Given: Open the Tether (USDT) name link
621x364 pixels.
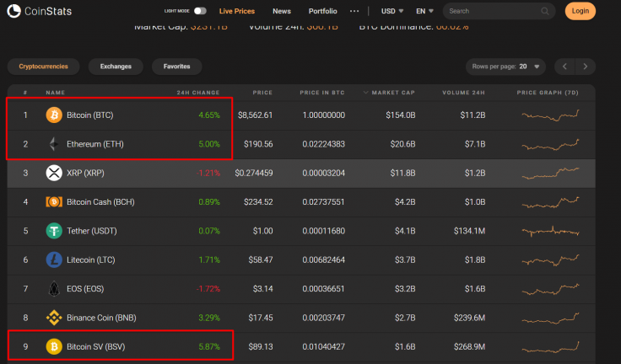Looking at the screenshot, I should pos(92,231).
